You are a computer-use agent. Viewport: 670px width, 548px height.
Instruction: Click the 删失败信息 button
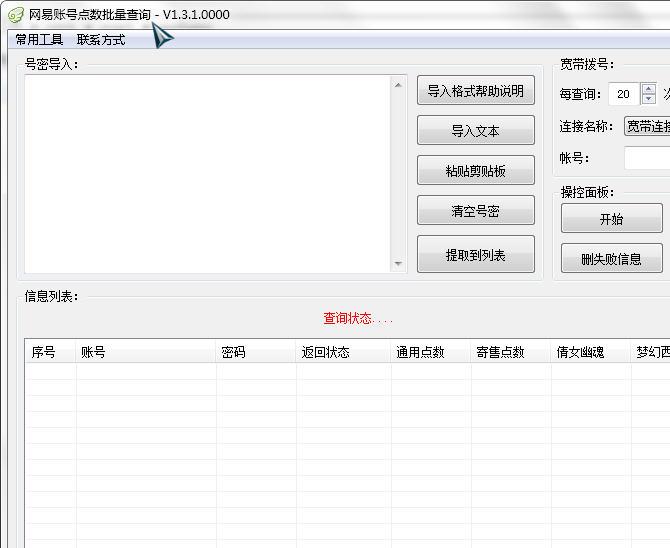click(611, 258)
